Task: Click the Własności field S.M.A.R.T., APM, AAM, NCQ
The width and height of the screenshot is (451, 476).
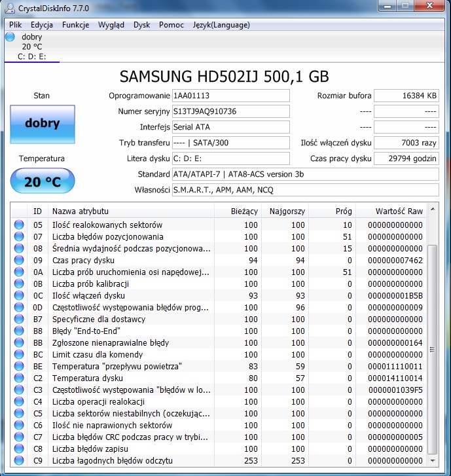Action: [305, 190]
